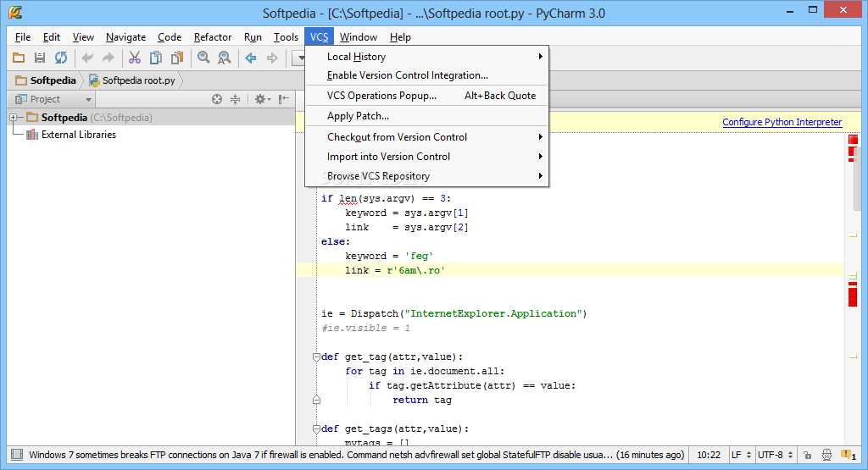Image resolution: width=868 pixels, height=470 pixels.
Task: Open the Window menu
Action: tap(359, 37)
